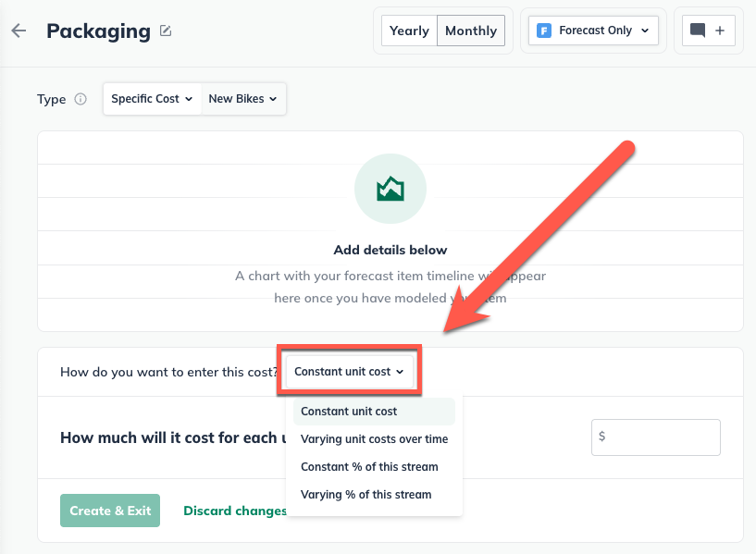Open the Constant unit cost dropdown
This screenshot has height=554, width=756.
(x=349, y=370)
